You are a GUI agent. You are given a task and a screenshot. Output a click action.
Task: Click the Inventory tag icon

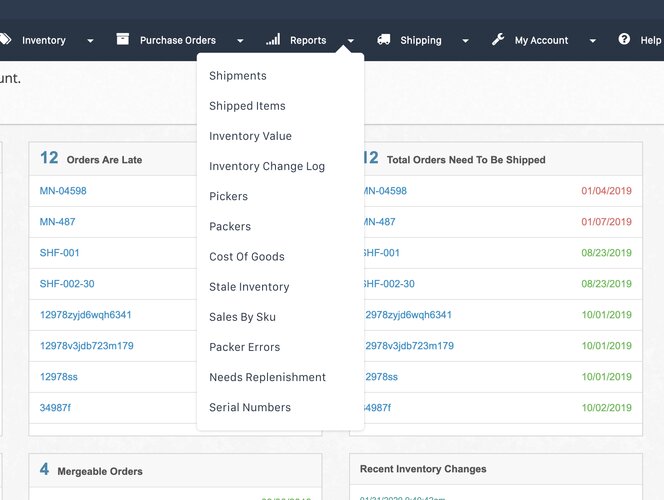coord(5,40)
